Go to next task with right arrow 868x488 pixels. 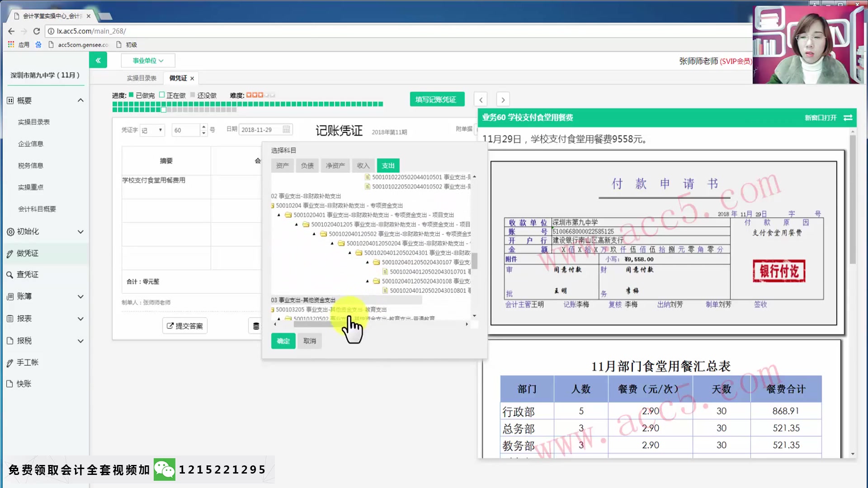[503, 99]
